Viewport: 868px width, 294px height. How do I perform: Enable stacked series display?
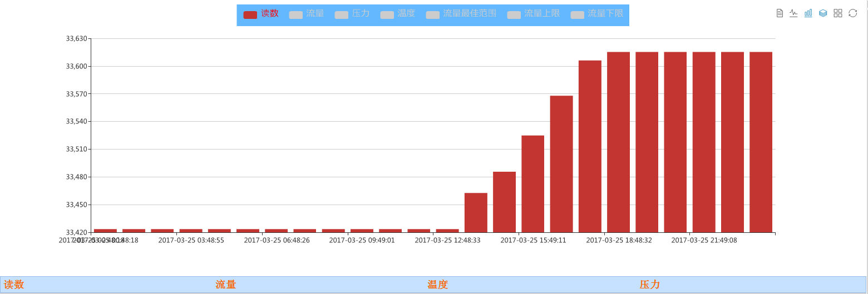point(823,13)
